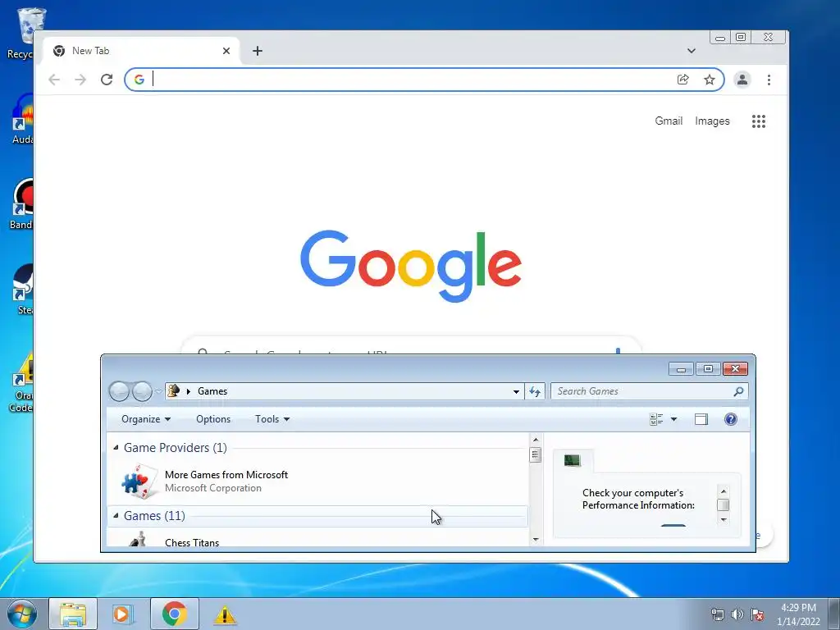Screen dimensions: 840x630
Task: Open view options dropdown arrow
Action: click(x=674, y=419)
